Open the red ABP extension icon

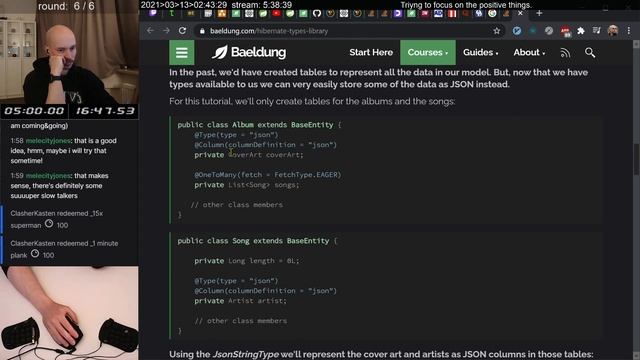point(565,31)
